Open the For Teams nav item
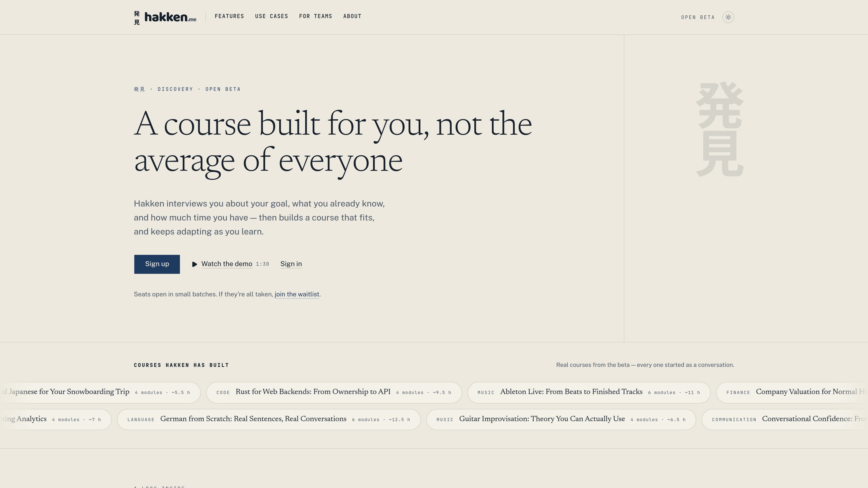The height and width of the screenshot is (488, 868). click(316, 16)
